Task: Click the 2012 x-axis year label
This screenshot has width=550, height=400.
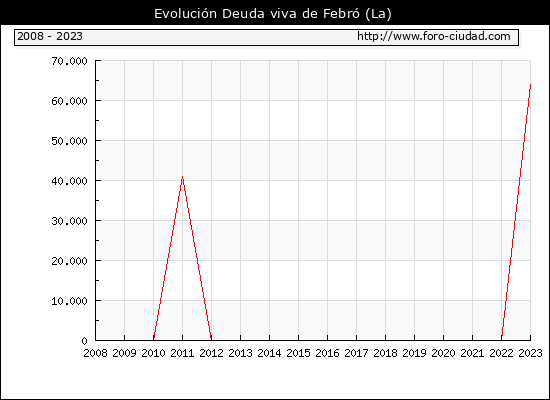Action: click(212, 353)
